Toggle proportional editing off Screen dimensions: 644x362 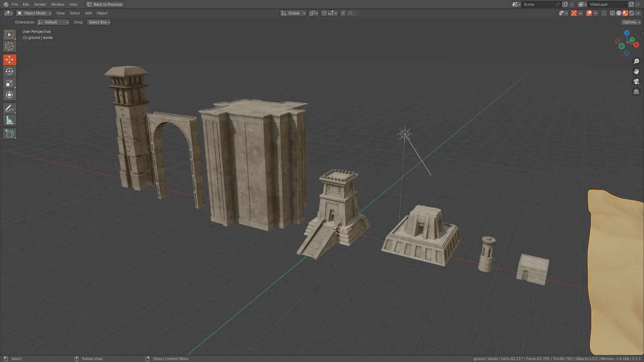(x=343, y=13)
